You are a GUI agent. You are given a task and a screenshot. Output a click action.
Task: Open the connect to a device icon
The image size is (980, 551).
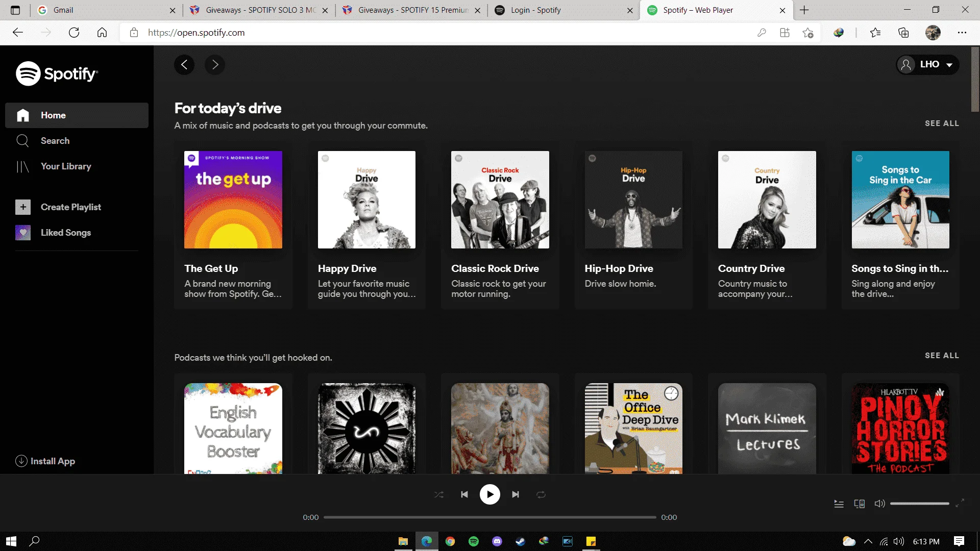859,504
